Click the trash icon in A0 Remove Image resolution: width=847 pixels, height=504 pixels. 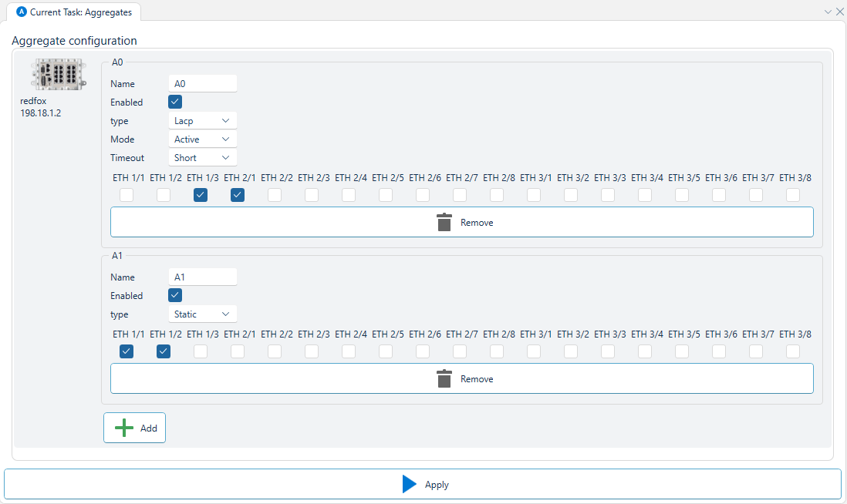pyautogui.click(x=444, y=223)
